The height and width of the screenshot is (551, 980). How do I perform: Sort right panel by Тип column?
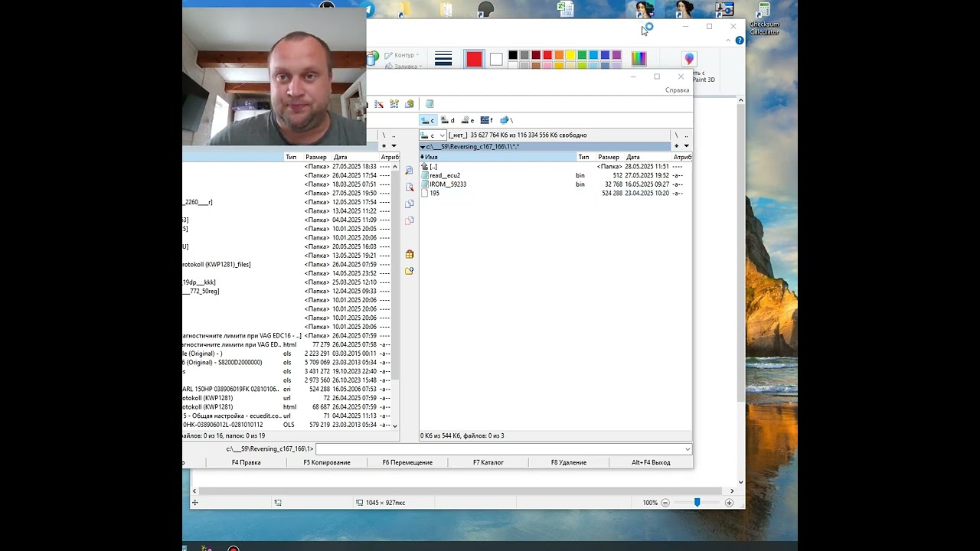[x=586, y=157]
